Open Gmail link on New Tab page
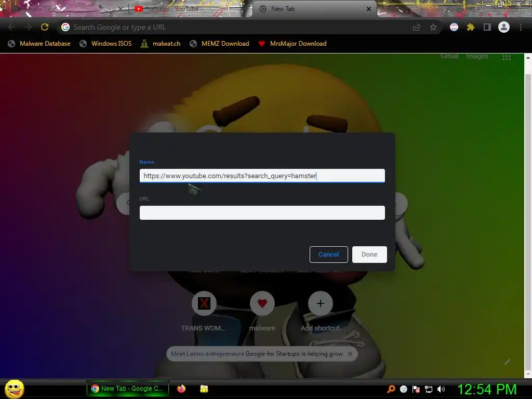Viewport: 532px width, 399px height. (x=449, y=56)
